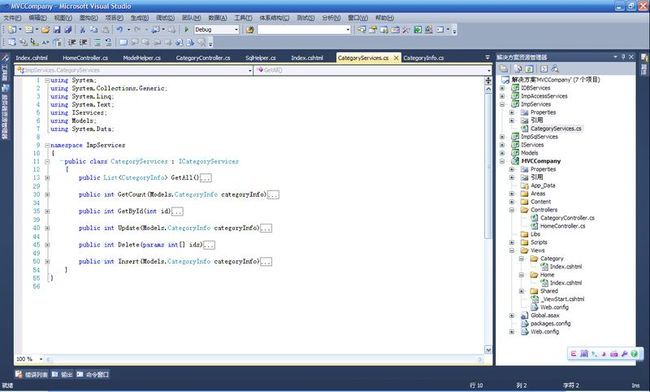Click the Undo arrow icon

pyautogui.click(x=119, y=30)
